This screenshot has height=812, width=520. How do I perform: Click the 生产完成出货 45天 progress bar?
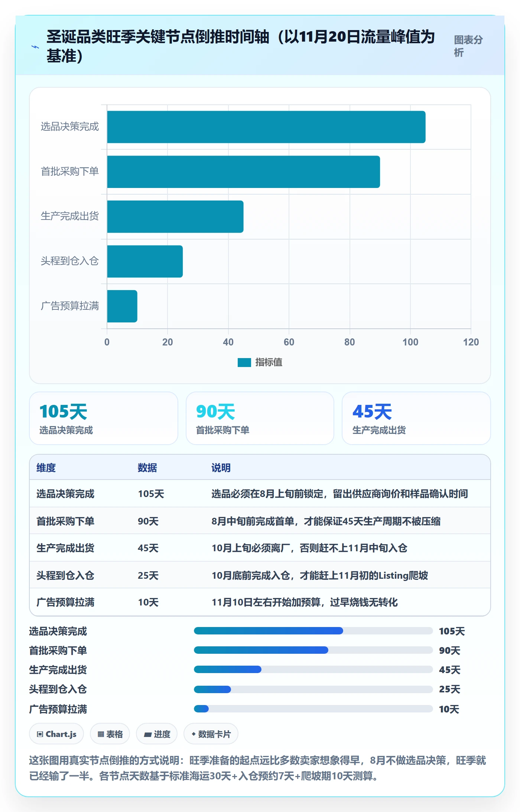point(313,669)
